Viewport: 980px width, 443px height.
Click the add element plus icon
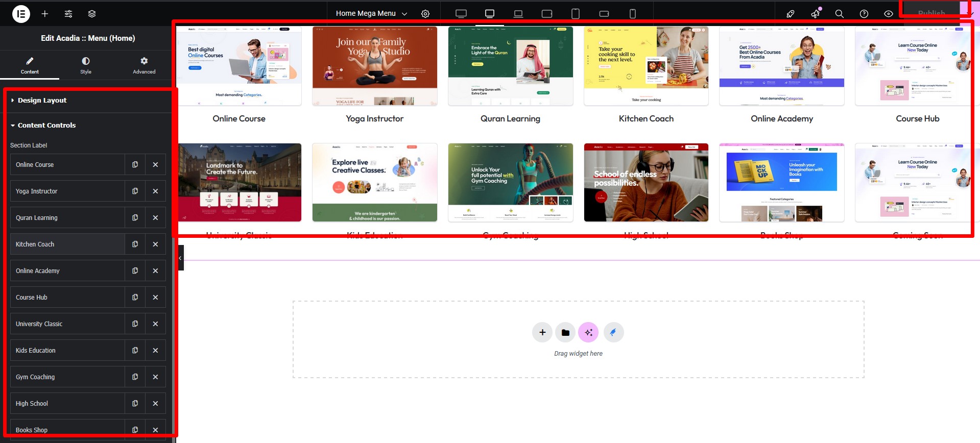(45, 14)
